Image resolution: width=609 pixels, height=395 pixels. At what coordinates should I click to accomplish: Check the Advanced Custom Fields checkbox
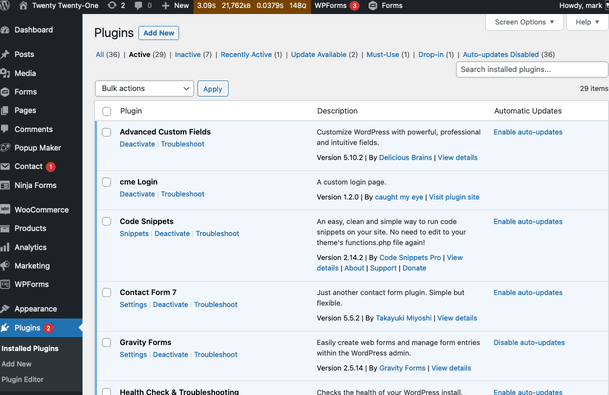click(x=106, y=132)
